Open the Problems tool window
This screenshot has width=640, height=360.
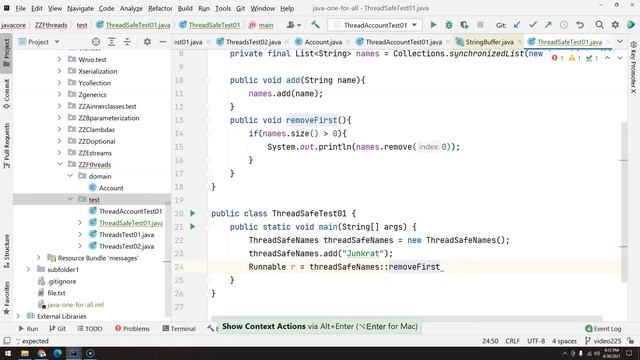coord(132,329)
